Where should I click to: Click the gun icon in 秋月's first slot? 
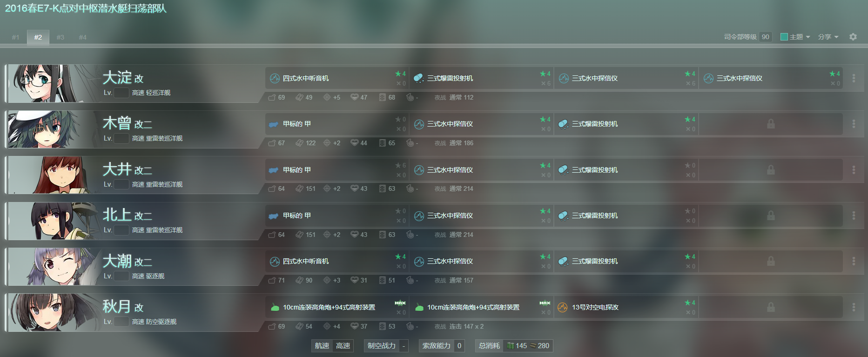pyautogui.click(x=275, y=307)
